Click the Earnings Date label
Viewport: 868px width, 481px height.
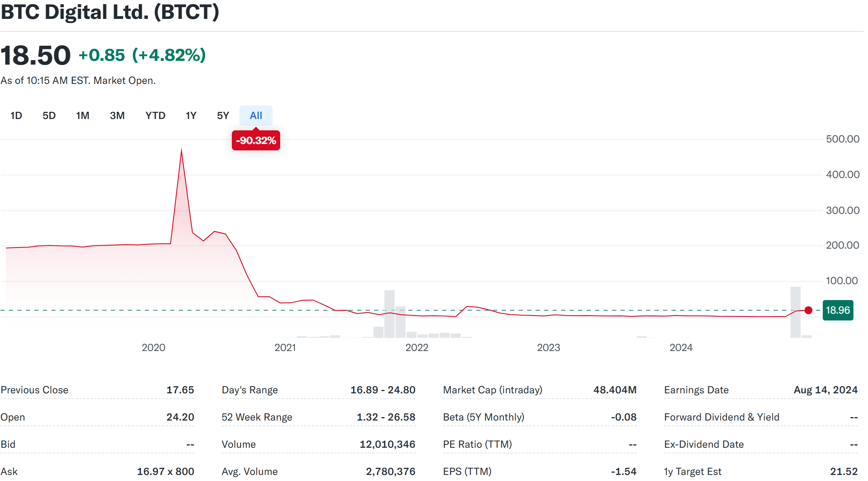click(696, 390)
